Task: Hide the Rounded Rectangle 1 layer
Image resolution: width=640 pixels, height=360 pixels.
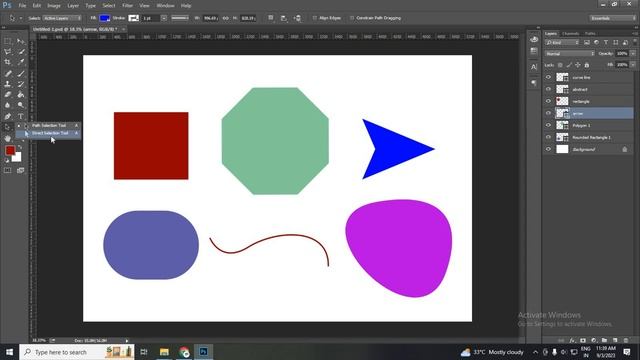Action: tap(548, 137)
